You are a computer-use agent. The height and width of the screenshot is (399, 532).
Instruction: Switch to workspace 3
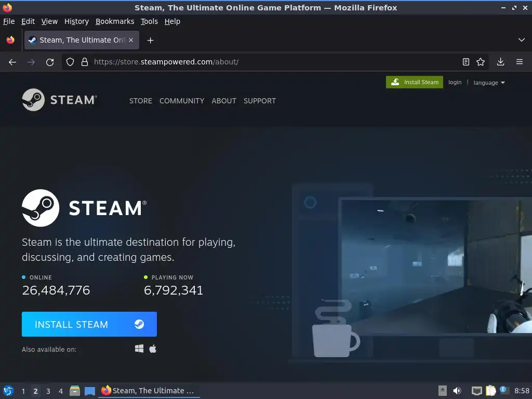(48, 391)
